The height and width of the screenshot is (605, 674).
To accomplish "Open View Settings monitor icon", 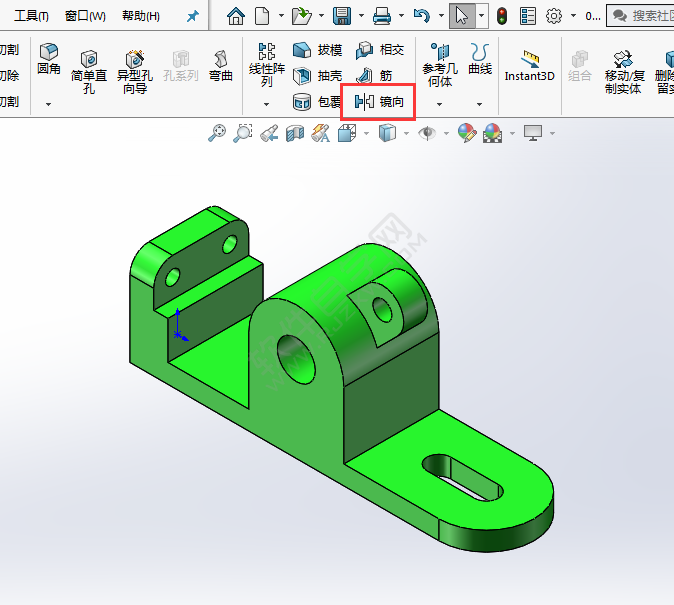I will tap(533, 133).
